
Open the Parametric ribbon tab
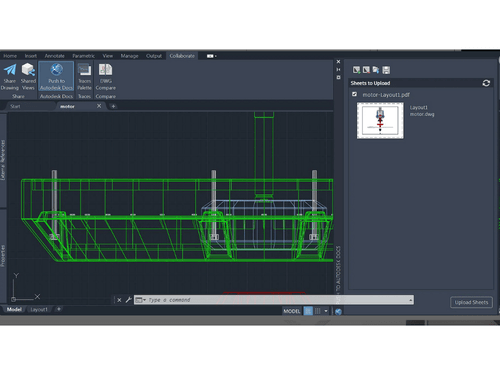[x=83, y=56]
